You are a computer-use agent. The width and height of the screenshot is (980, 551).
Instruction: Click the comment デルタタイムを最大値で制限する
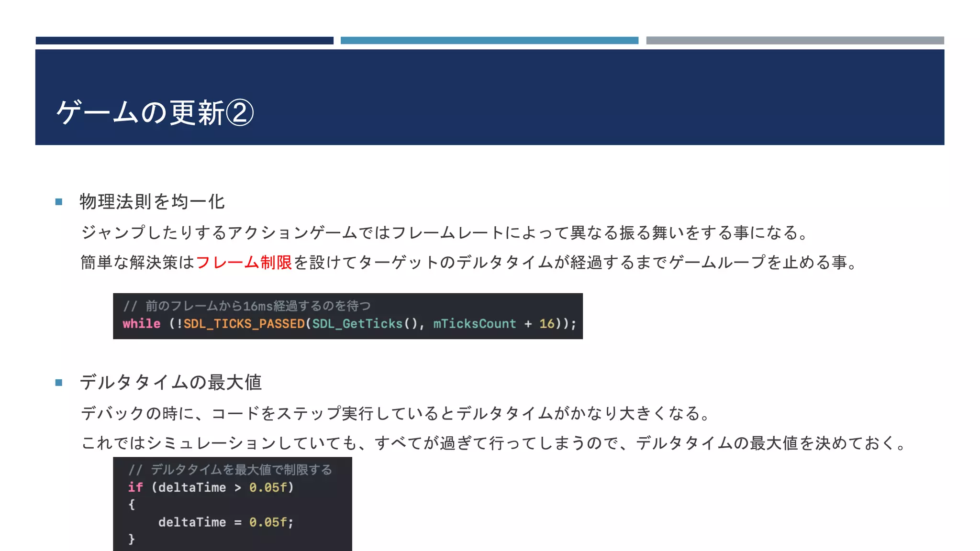pos(241,470)
